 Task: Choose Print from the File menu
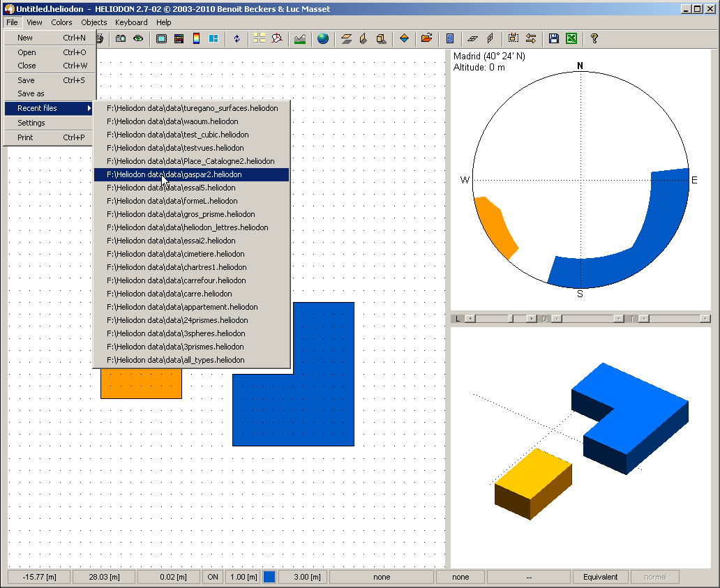click(50, 137)
